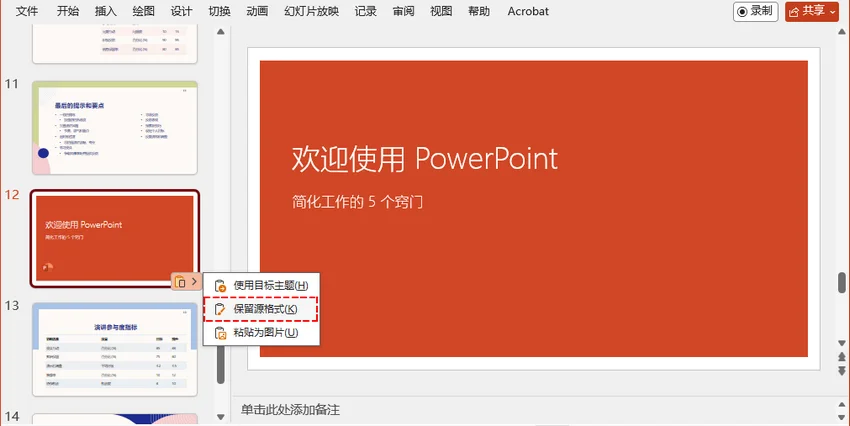Switch to the 插入 ribbon tab
The width and height of the screenshot is (850, 426).
coord(105,11)
